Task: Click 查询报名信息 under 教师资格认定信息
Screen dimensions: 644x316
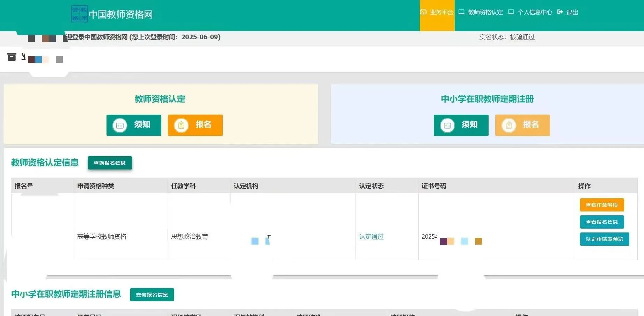Action: point(110,163)
